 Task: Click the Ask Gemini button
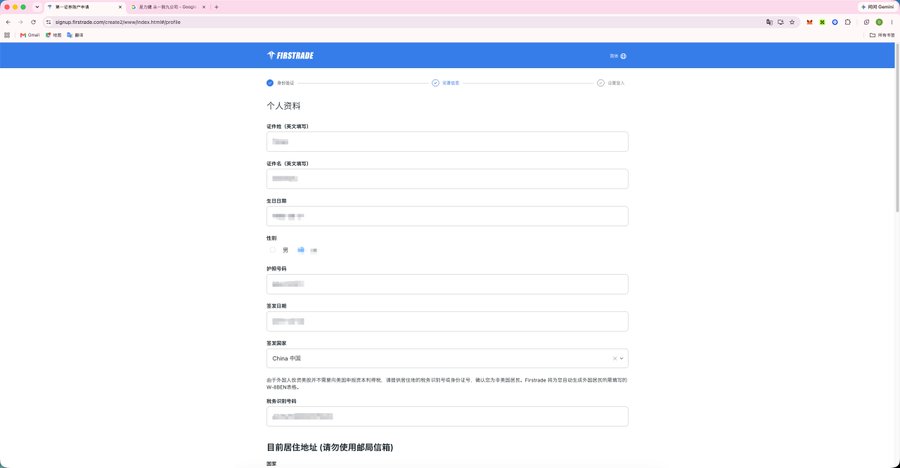[x=878, y=7]
